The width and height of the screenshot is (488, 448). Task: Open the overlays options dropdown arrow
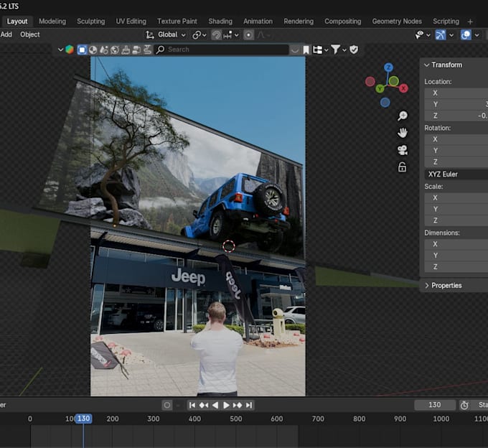(477, 35)
